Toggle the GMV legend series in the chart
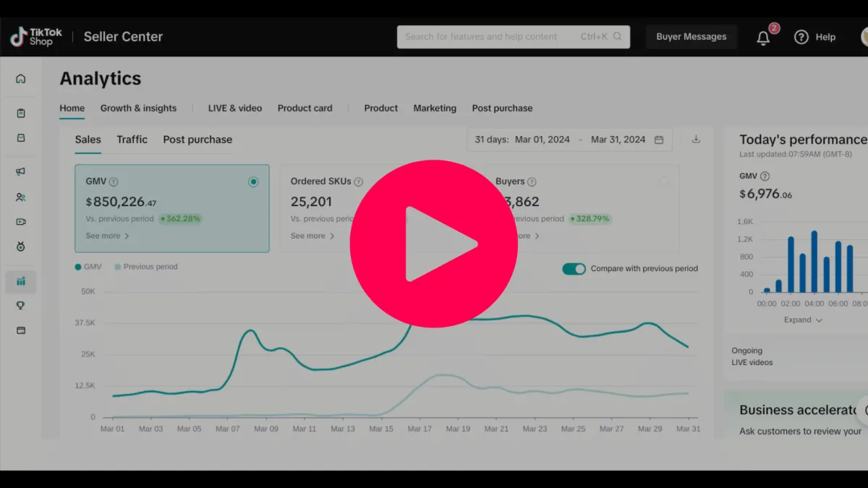868x488 pixels. pos(88,267)
